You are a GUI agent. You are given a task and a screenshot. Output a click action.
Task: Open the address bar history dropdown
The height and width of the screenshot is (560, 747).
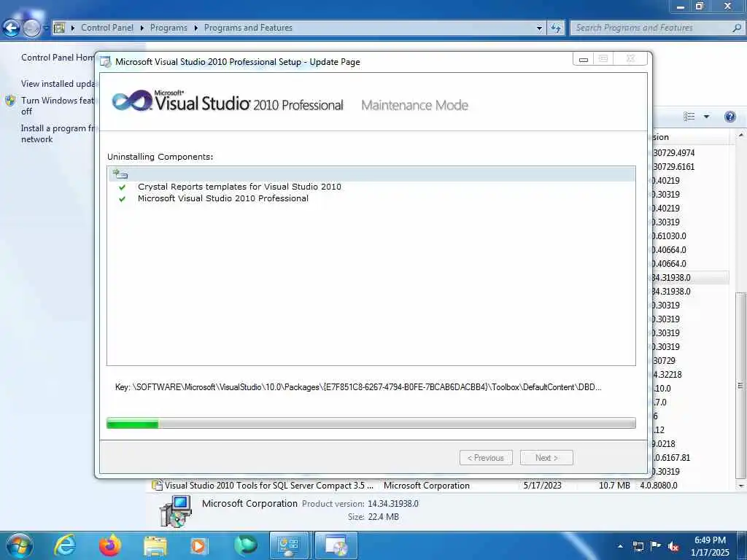point(539,28)
